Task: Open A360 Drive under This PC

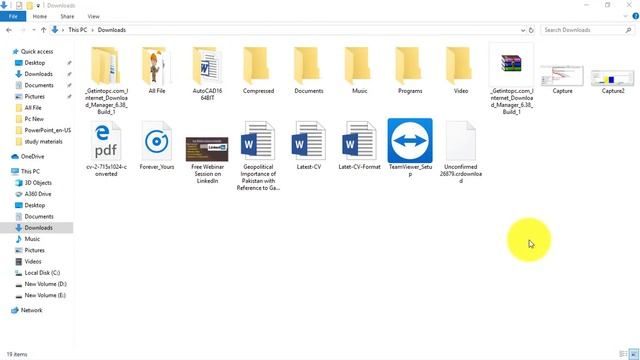Action: tap(38, 194)
